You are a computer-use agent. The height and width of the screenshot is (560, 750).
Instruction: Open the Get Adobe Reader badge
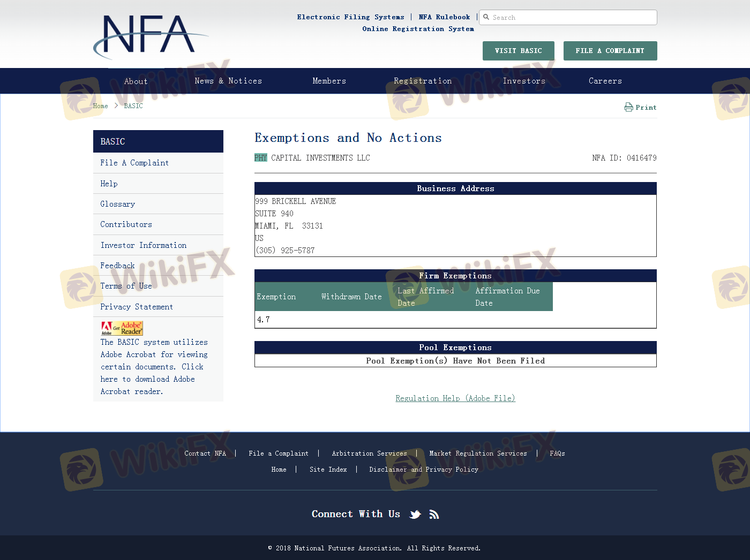click(x=122, y=328)
